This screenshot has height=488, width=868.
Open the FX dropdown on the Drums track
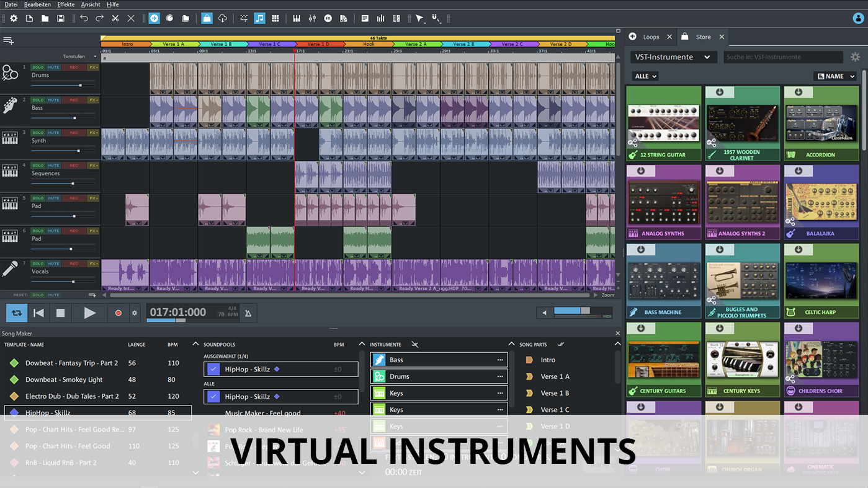[x=93, y=67]
